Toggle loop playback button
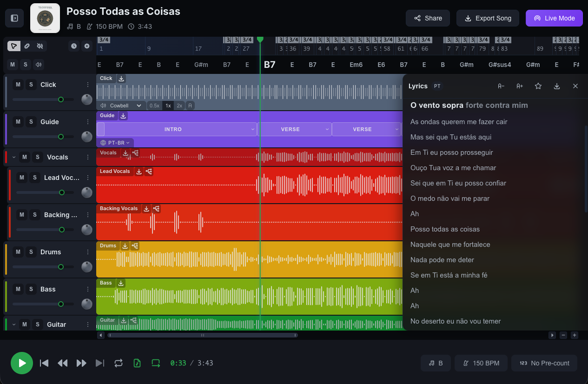The width and height of the screenshot is (588, 384). point(119,363)
